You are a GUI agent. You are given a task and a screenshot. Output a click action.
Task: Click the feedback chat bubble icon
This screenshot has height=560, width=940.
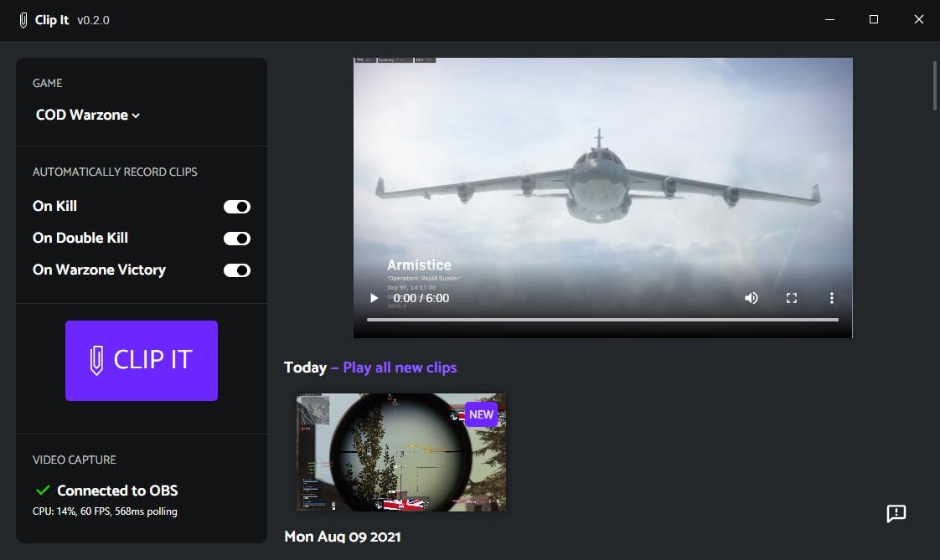pos(896,515)
